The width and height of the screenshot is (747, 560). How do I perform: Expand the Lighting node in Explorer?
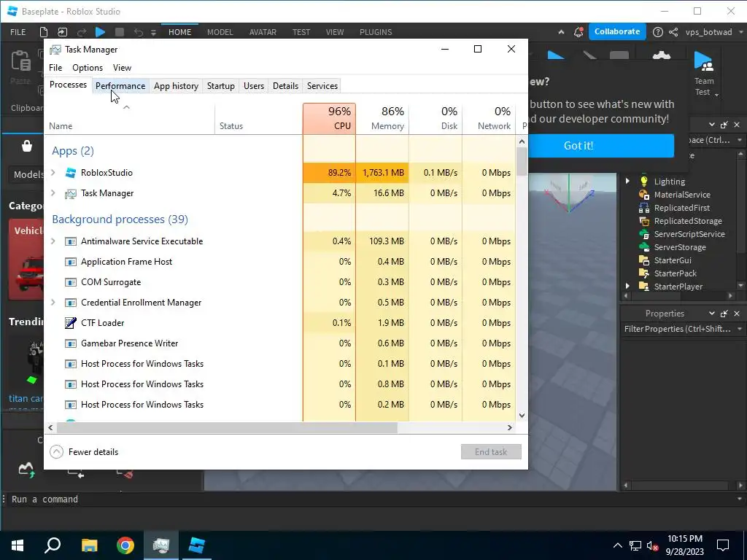pyautogui.click(x=627, y=181)
